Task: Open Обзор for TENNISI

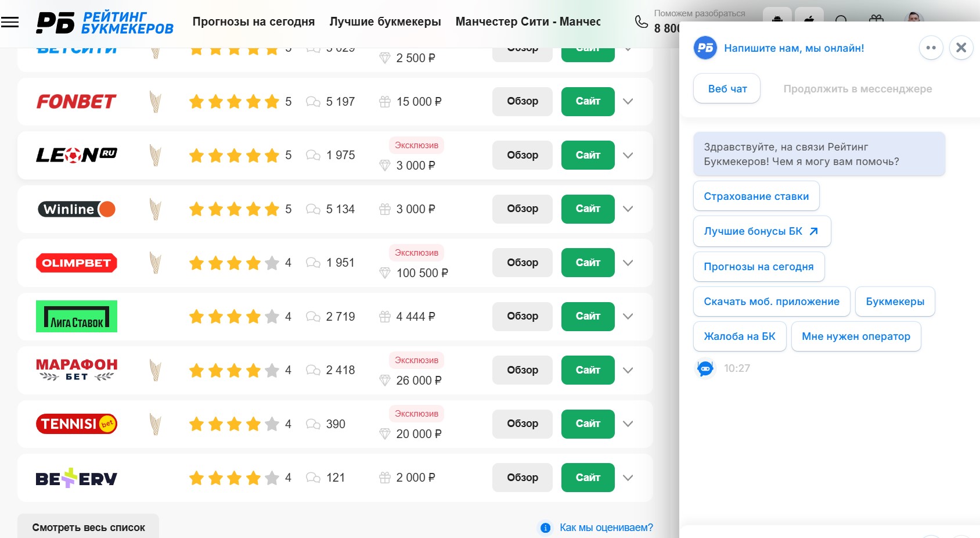Action: (523, 424)
